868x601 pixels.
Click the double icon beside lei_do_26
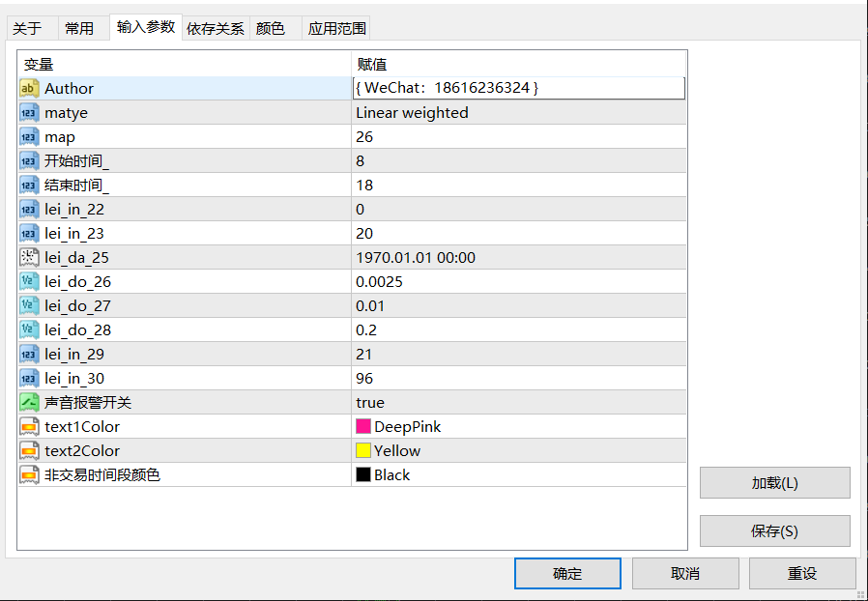[29, 282]
